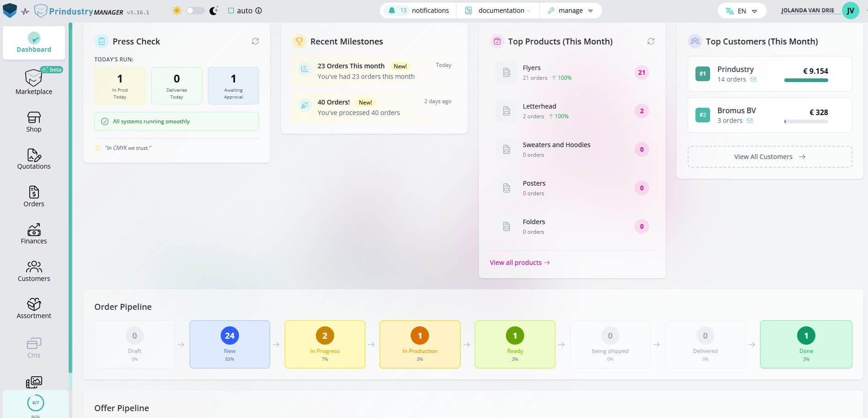Open Assortment from the sidebar
Screen dimensions: 868x418
coord(33,308)
